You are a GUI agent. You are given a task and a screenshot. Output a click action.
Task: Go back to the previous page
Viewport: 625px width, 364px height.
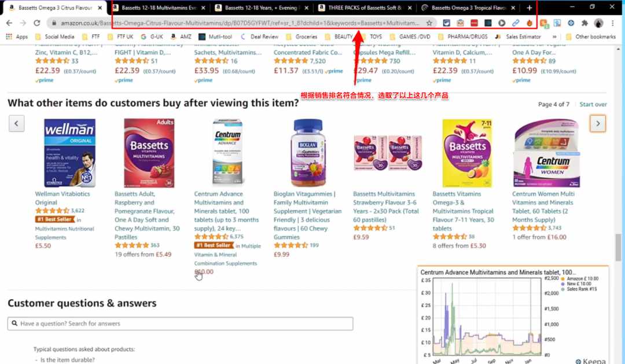pos(9,23)
